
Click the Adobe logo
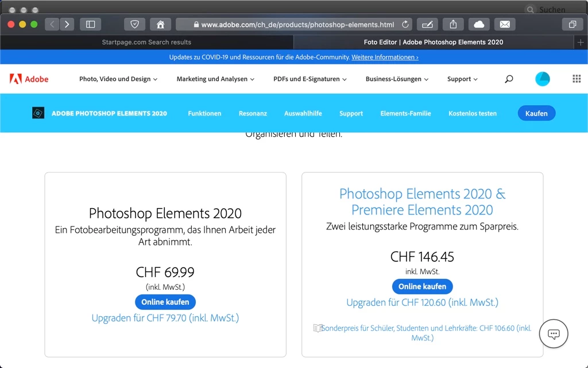tap(29, 79)
